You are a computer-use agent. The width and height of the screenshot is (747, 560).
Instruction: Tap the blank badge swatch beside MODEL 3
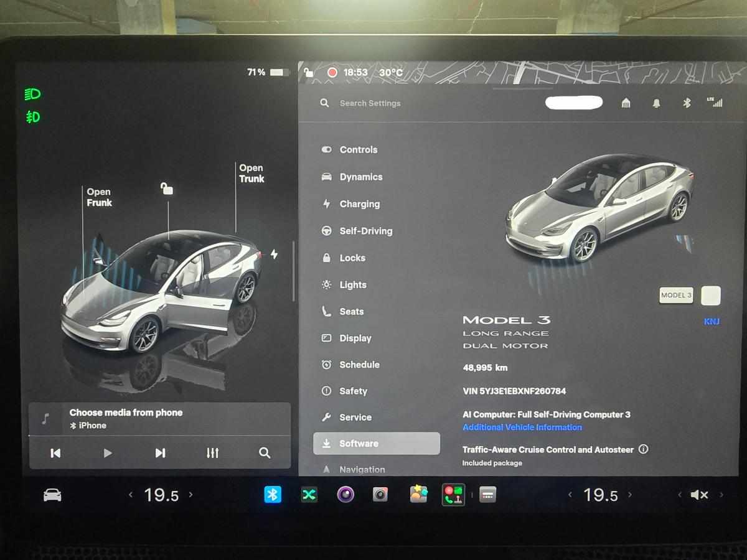pos(711,296)
